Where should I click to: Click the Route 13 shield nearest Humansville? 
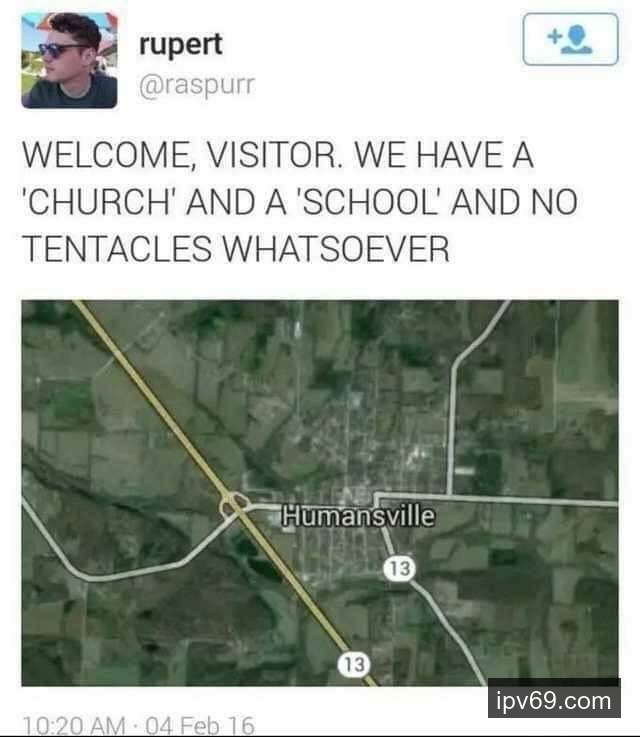pyautogui.click(x=399, y=569)
